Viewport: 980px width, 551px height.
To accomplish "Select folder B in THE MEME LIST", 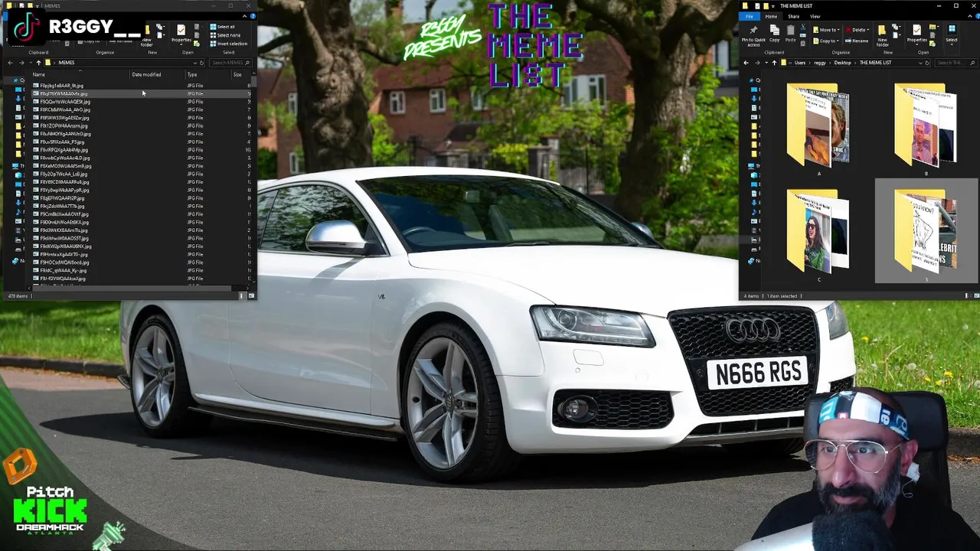I will point(925,130).
